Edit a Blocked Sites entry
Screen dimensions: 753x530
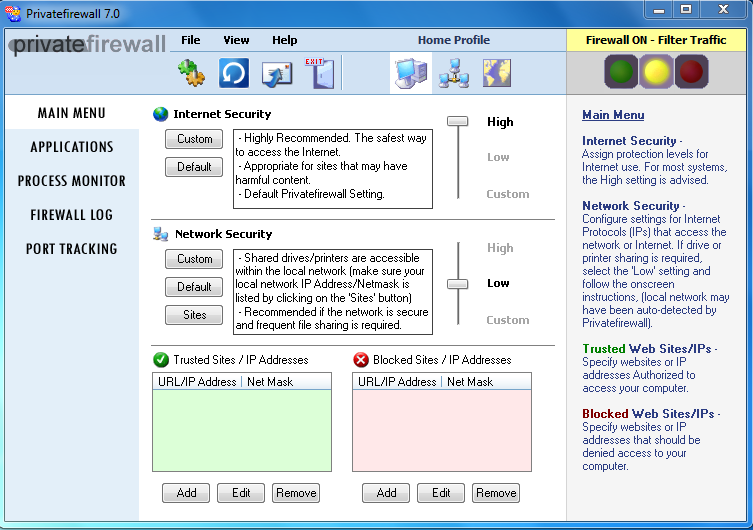(441, 493)
